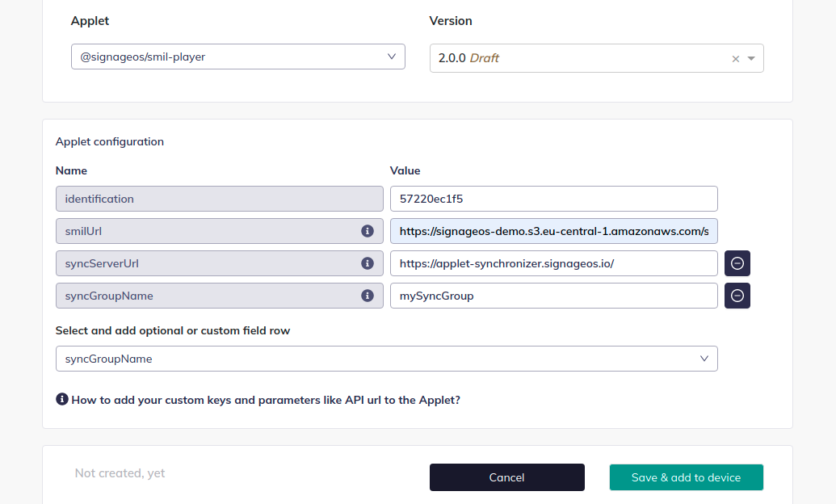The height and width of the screenshot is (504, 836).
Task: Click the info icon beside custom keys question
Action: 62,399
